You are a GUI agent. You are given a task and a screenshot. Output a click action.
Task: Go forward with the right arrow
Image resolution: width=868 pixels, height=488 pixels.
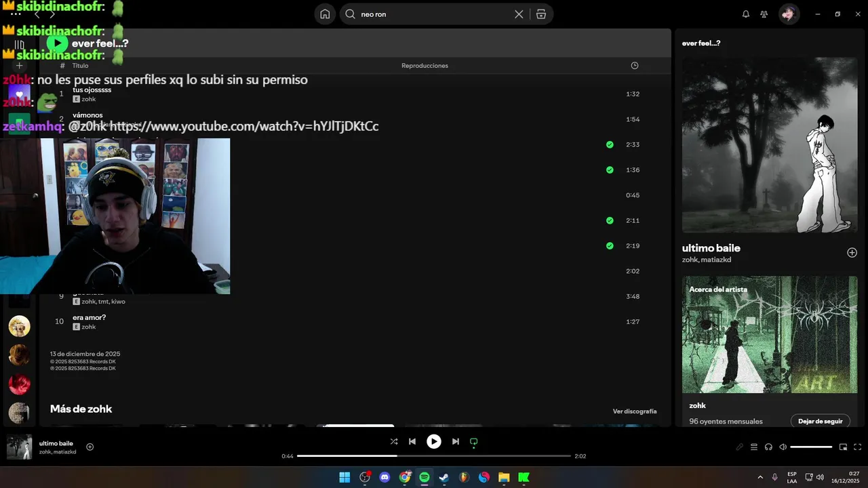52,14
